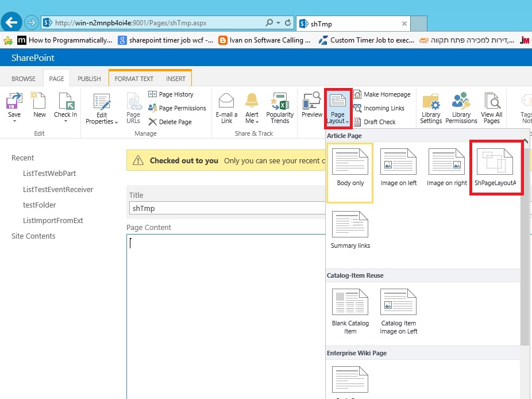Click the address bar search magnifier
This screenshot has width=532, height=399.
coord(269,23)
